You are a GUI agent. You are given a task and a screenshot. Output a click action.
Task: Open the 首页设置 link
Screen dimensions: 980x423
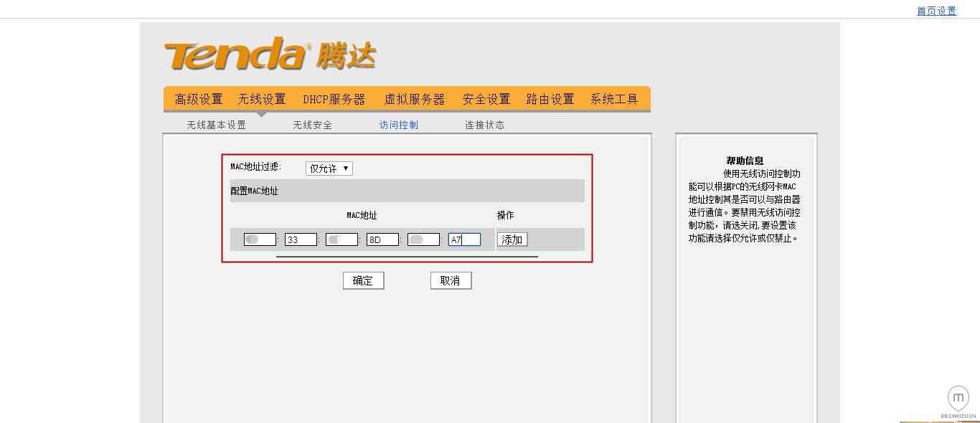tap(935, 10)
